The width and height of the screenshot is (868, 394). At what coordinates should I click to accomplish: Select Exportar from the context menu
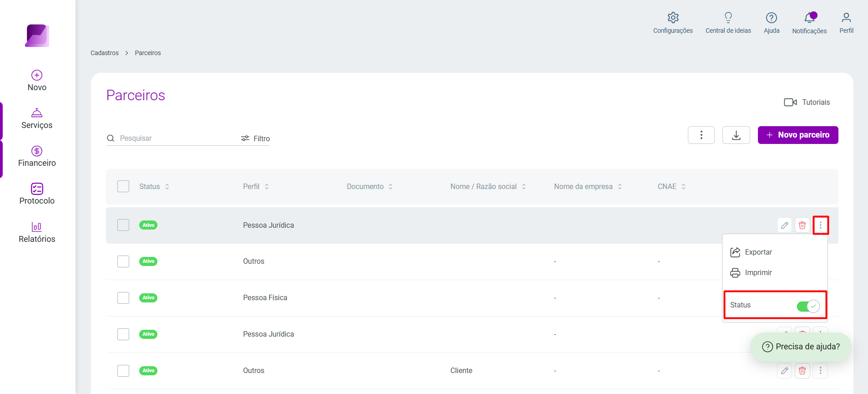751,252
